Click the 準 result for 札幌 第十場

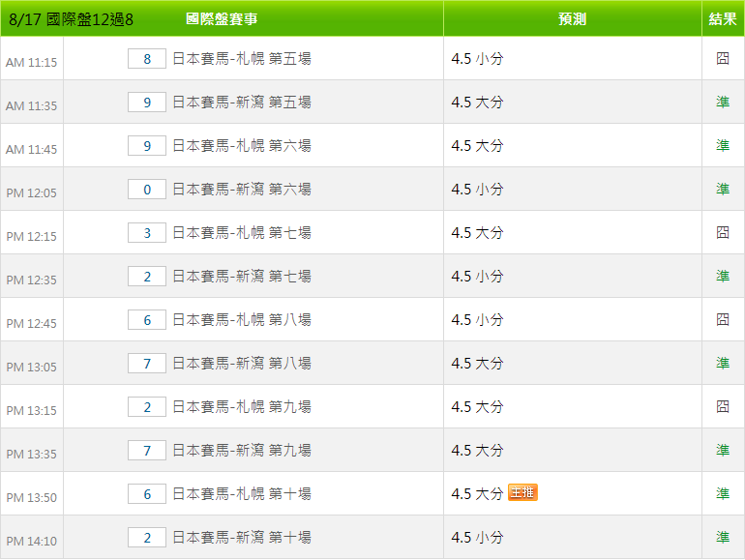point(723,493)
